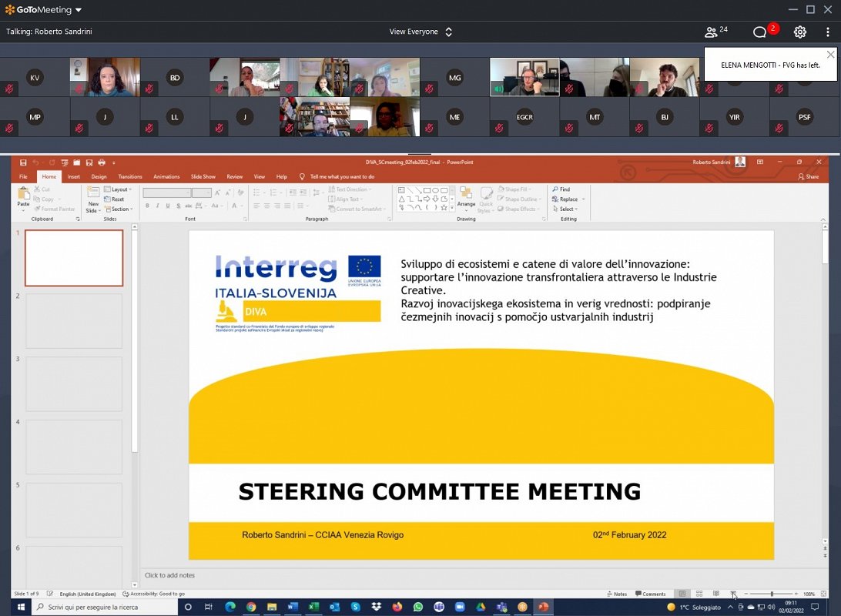841x616 pixels.
Task: Open the GoToMeeting chat bubble icon
Action: (x=759, y=32)
